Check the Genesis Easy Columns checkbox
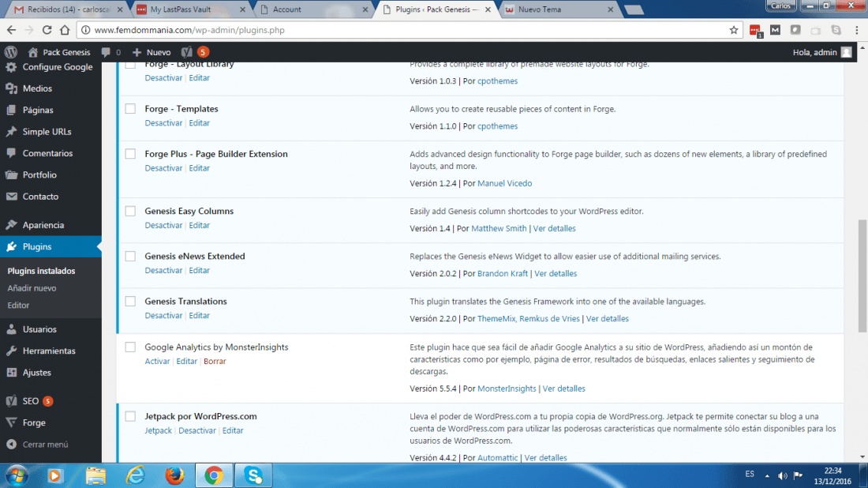Screen dimensions: 868x488 coord(130,211)
